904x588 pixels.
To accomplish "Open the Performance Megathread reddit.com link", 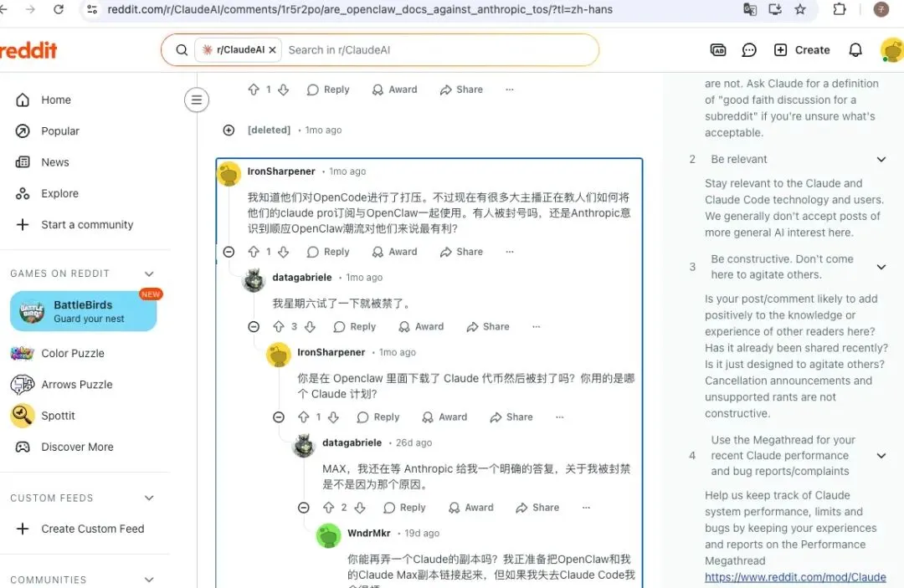I will click(x=795, y=577).
